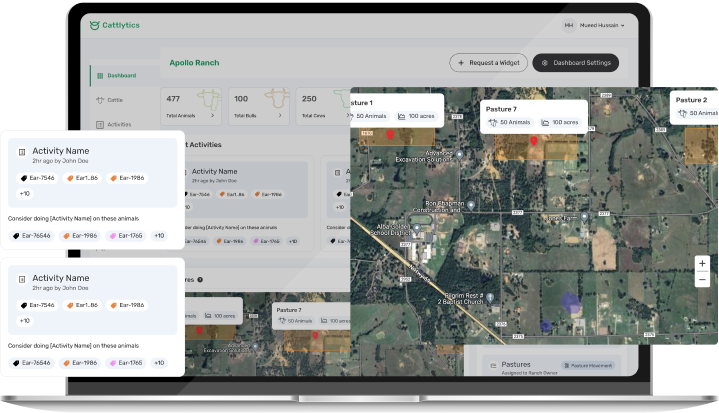Click the Pasture 7 100 acres chip

click(x=560, y=122)
